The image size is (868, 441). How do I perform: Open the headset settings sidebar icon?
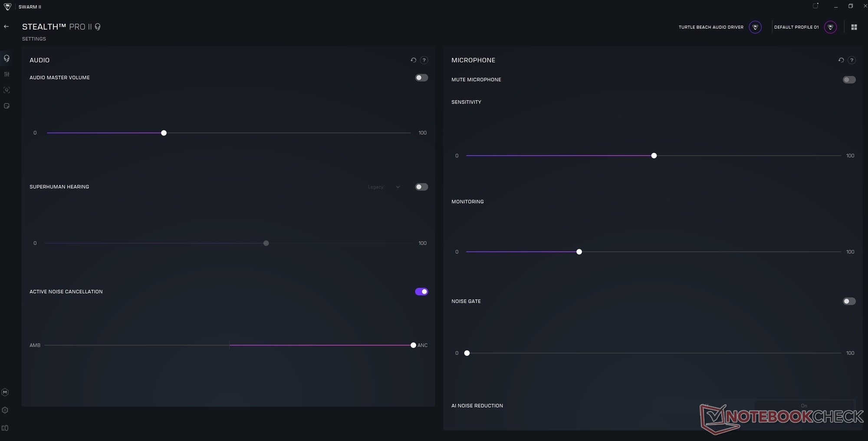(x=7, y=58)
